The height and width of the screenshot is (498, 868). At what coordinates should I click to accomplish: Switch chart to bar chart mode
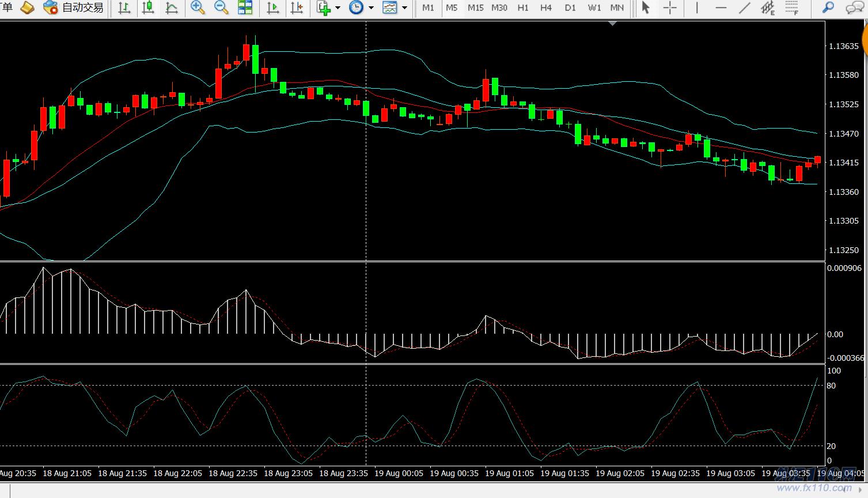[124, 7]
